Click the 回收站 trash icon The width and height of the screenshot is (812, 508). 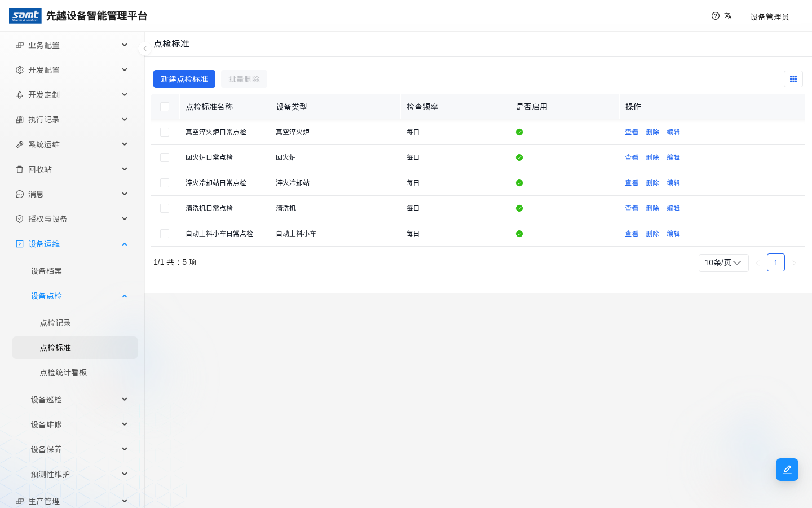(x=20, y=169)
